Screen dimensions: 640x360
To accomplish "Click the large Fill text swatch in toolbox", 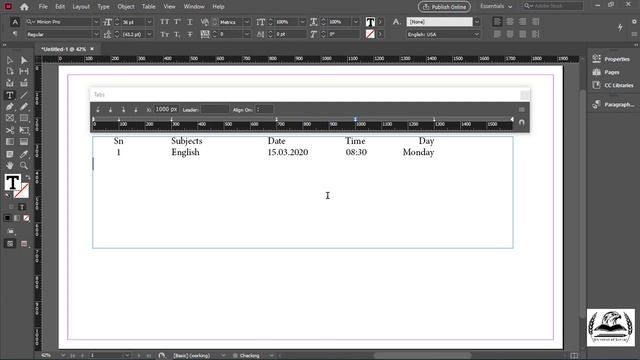I will coord(13,182).
